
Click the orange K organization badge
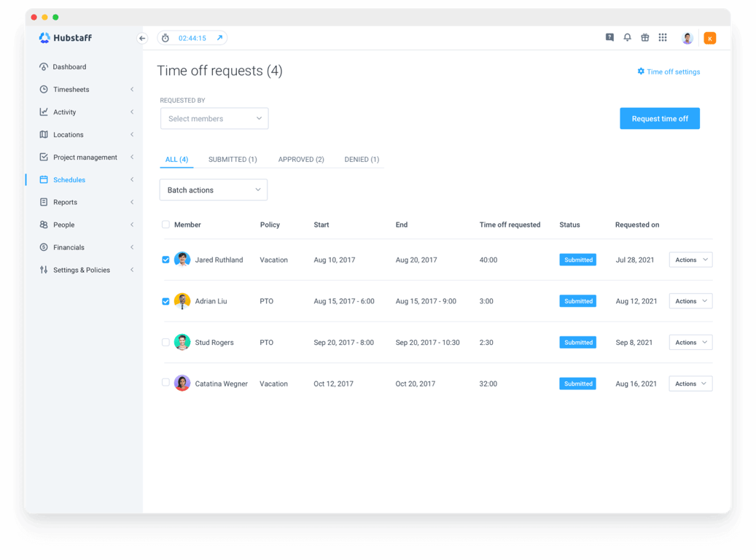710,38
